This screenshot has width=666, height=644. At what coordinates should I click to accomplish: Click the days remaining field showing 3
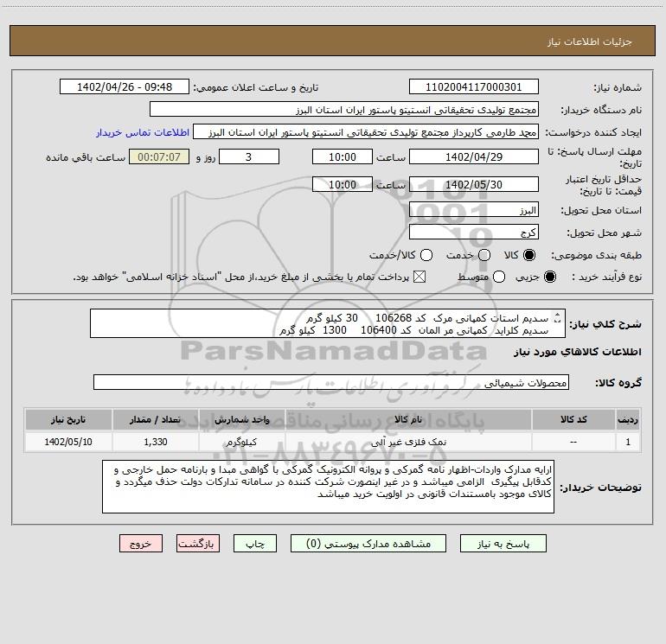click(x=249, y=156)
